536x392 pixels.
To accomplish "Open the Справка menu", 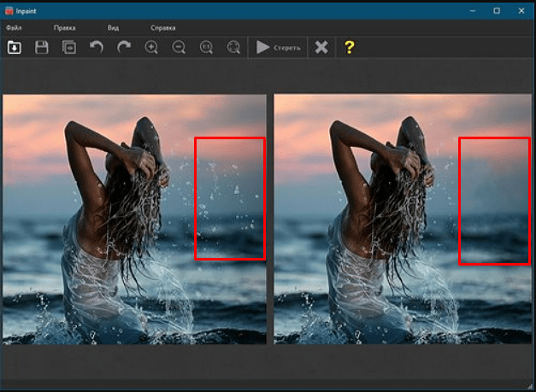I will coord(162,28).
